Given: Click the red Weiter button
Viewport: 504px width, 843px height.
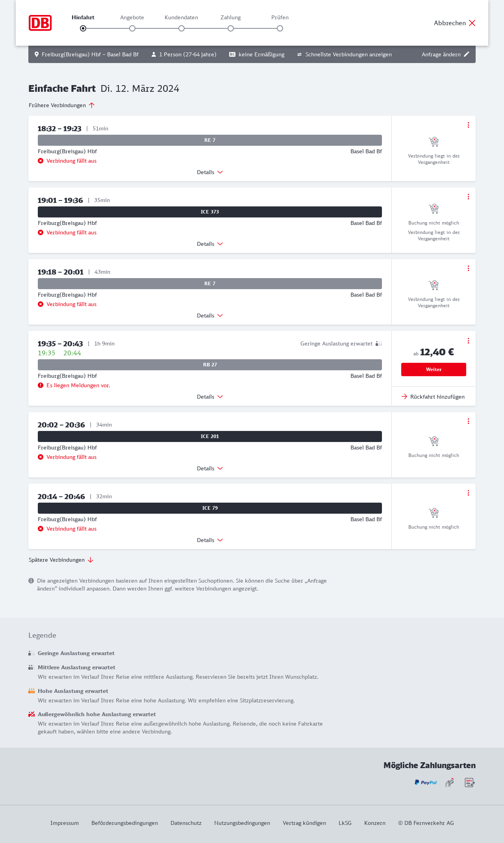Looking at the screenshot, I should [x=434, y=370].
